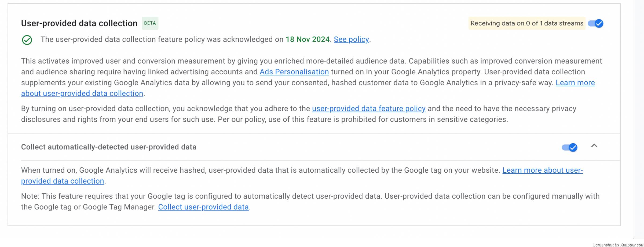Disable the Collect automatically-detected user-provided data toggle
This screenshot has height=247, width=644.
(569, 147)
